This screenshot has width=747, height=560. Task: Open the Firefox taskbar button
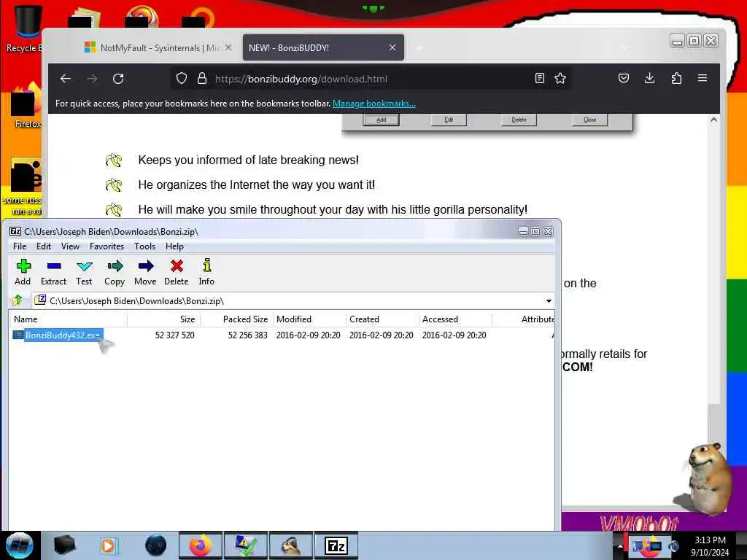200,545
